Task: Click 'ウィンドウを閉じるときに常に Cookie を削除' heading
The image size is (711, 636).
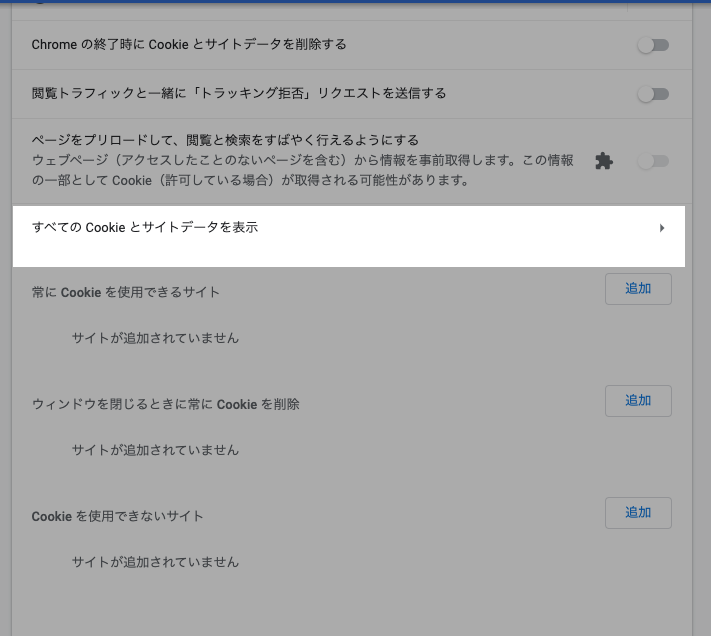Action: [166, 404]
